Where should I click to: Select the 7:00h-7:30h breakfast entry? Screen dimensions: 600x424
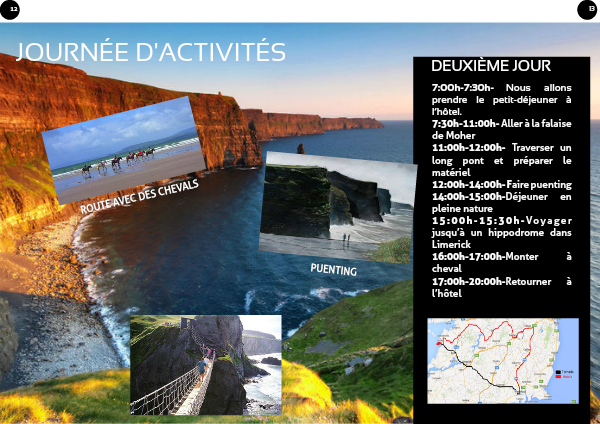pyautogui.click(x=501, y=99)
